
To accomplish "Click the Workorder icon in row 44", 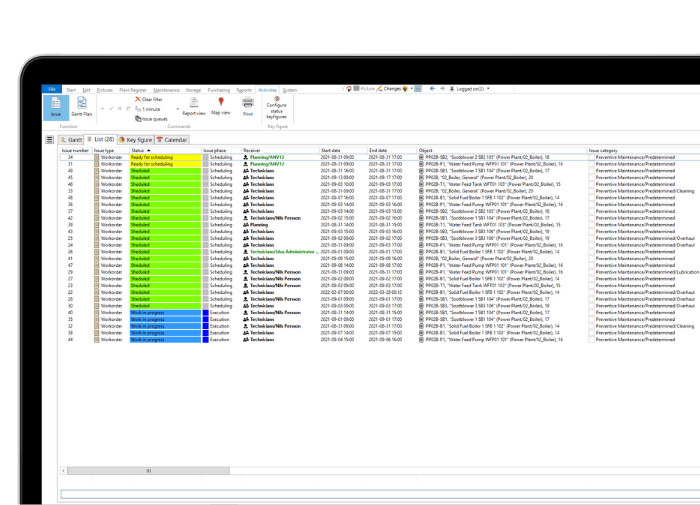I will (x=96, y=339).
